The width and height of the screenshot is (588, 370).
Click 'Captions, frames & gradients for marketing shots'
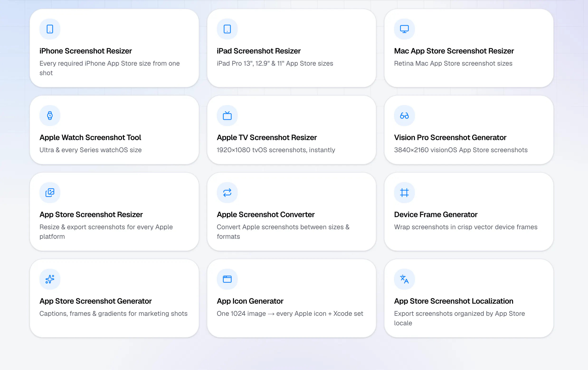(114, 313)
